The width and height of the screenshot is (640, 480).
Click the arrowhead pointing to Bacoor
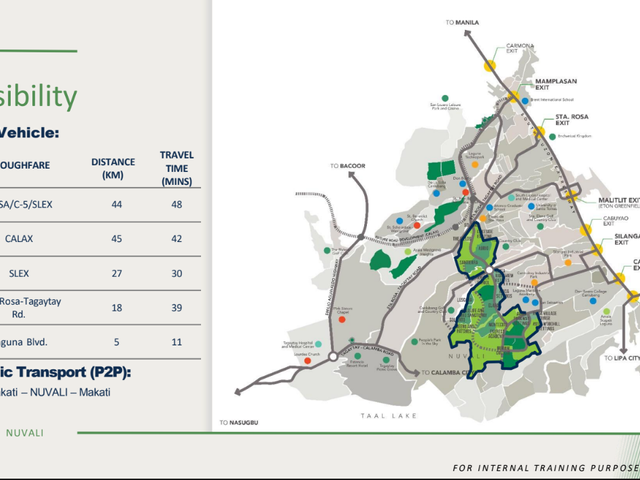coord(352,175)
